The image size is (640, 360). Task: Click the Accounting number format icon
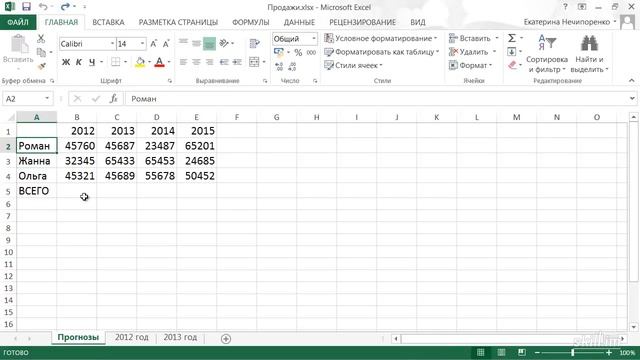[279, 53]
